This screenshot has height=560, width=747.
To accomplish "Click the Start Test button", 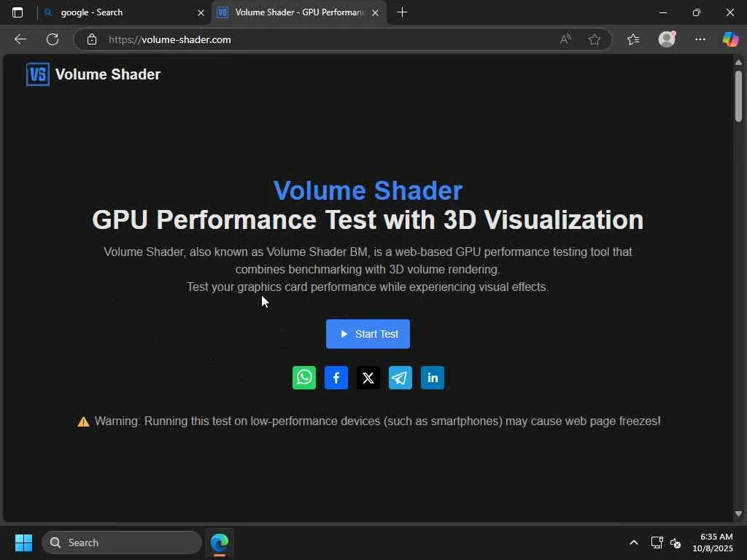I will tap(368, 334).
